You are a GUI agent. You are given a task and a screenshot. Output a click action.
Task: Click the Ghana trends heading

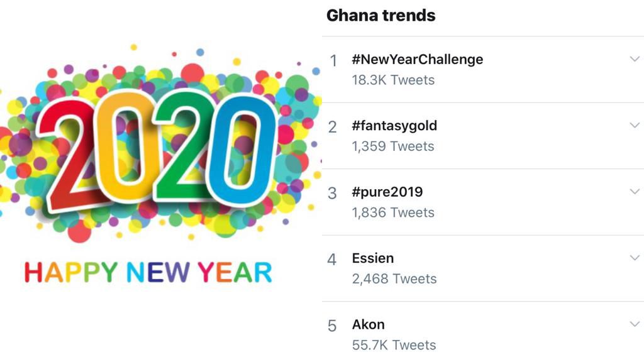tap(380, 15)
